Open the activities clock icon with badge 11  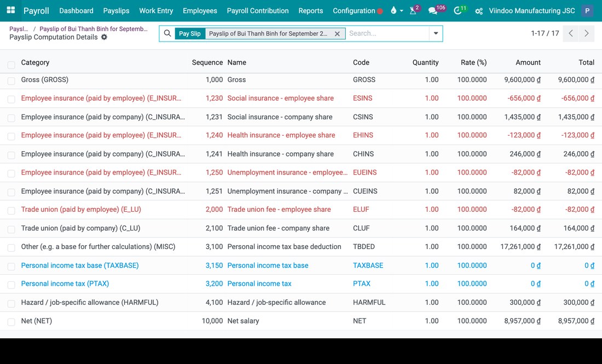tap(458, 11)
